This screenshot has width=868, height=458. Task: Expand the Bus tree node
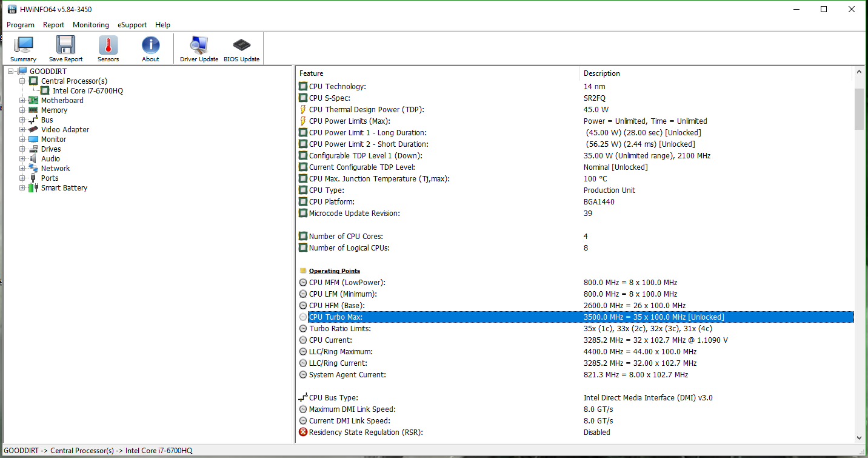tap(22, 120)
